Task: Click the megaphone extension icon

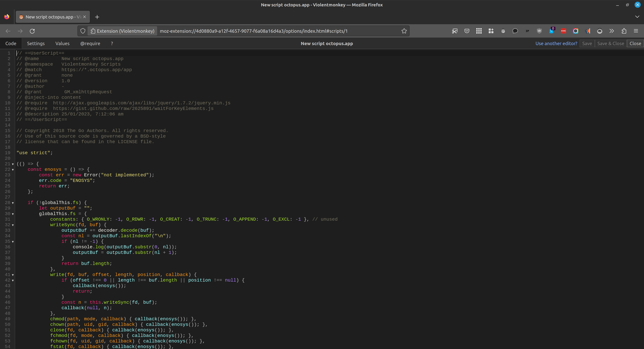Action: 587,31
